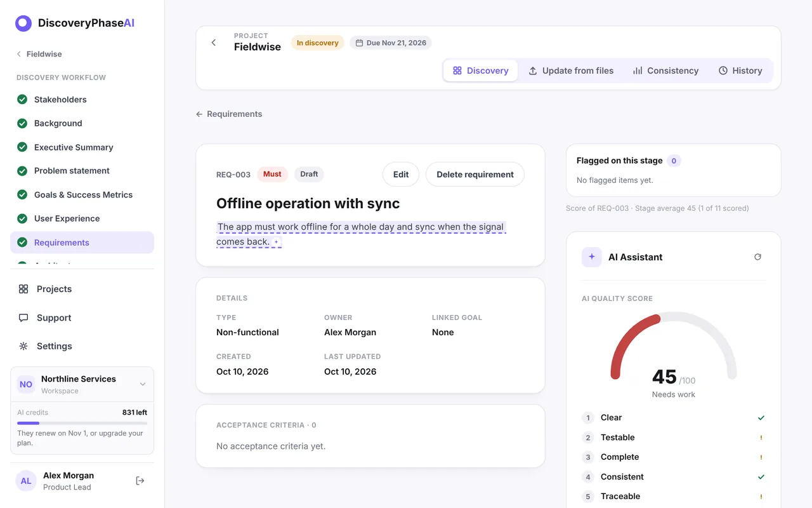Click the Delete requirement button
This screenshot has width=812, height=508.
coord(475,175)
